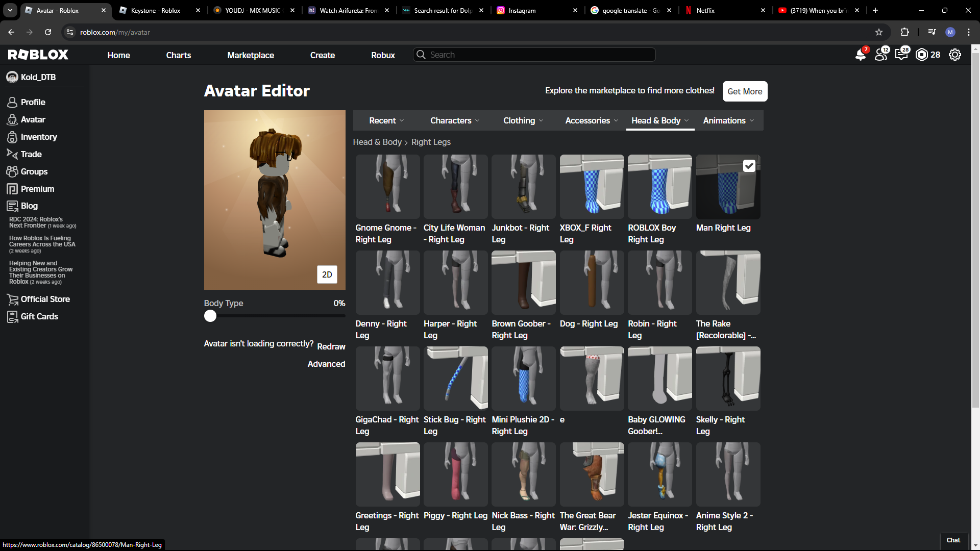This screenshot has height=551, width=980.
Task: Open the messages icon in header
Action: tap(902, 55)
